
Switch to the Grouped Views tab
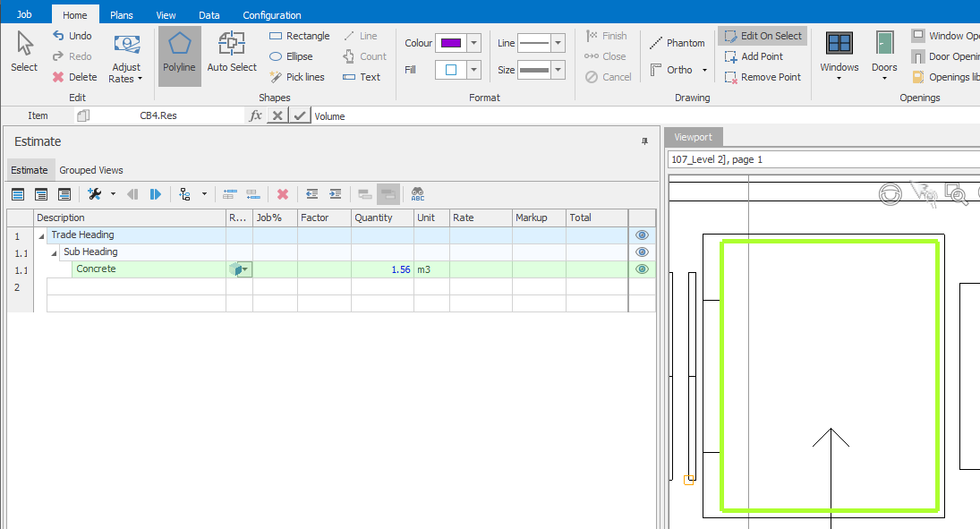pyautogui.click(x=91, y=170)
